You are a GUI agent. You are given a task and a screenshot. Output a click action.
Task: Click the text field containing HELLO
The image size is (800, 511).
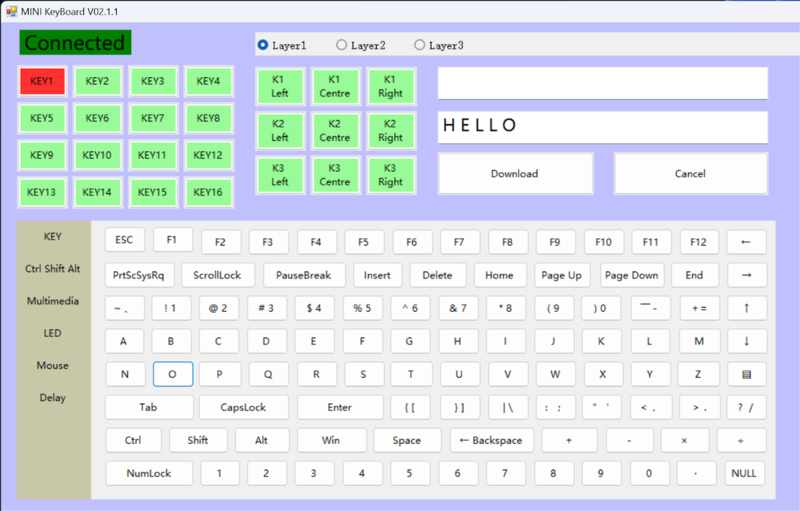coord(602,126)
